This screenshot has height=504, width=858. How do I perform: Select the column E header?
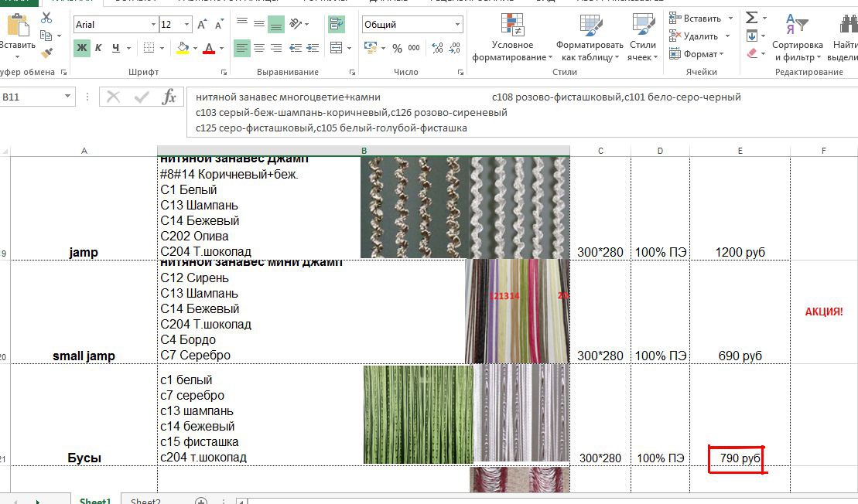click(740, 151)
